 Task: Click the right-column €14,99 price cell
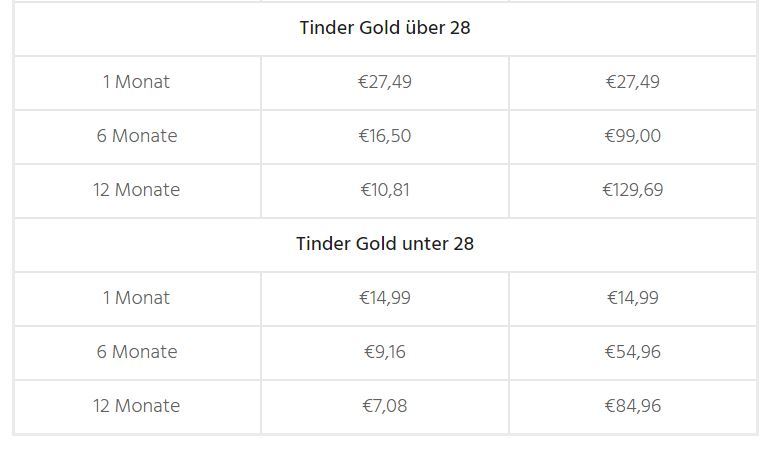(x=633, y=298)
